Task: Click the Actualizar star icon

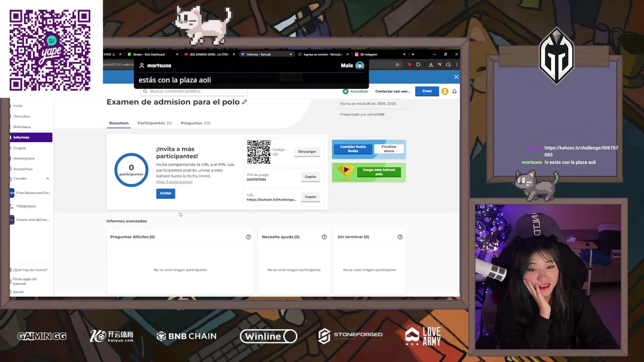Action: (x=346, y=92)
